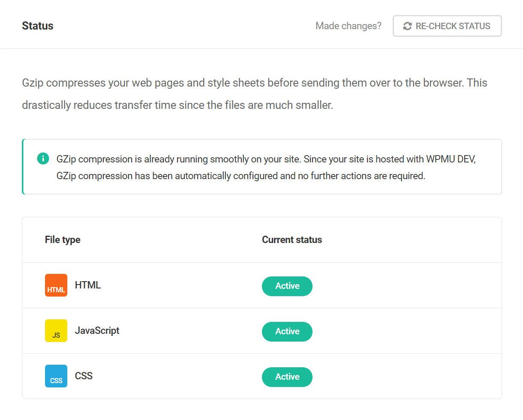This screenshot has height=420, width=523.
Task: Click the blue CSS file type icon
Action: (56, 376)
